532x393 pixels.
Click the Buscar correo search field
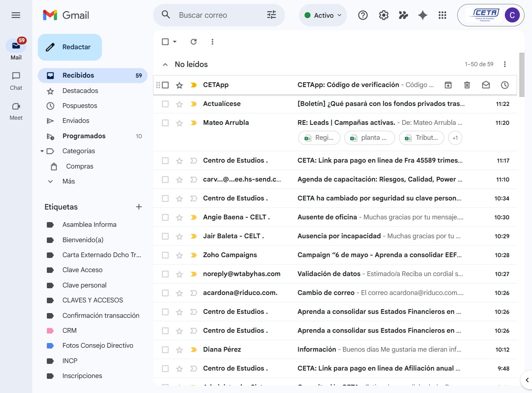[218, 15]
